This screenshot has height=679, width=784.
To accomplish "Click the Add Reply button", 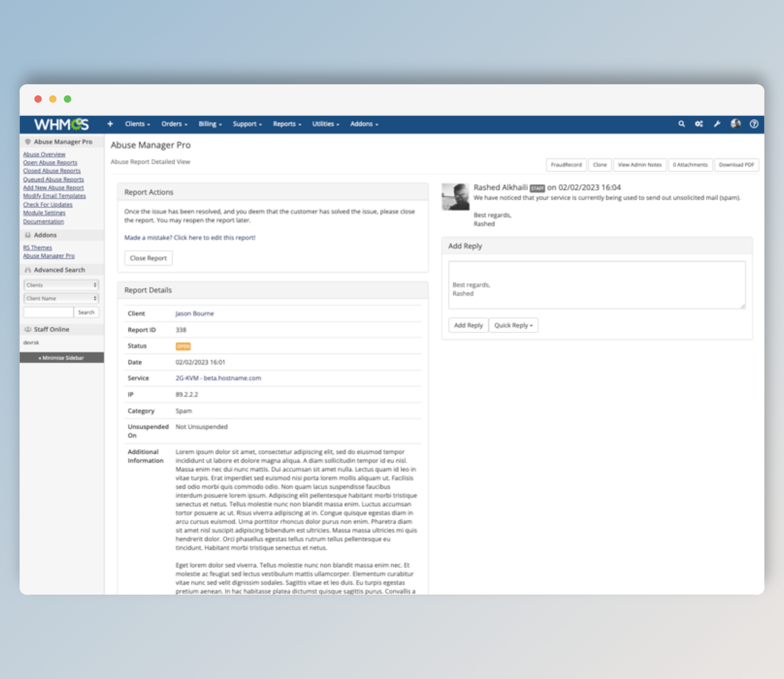I will click(x=468, y=325).
